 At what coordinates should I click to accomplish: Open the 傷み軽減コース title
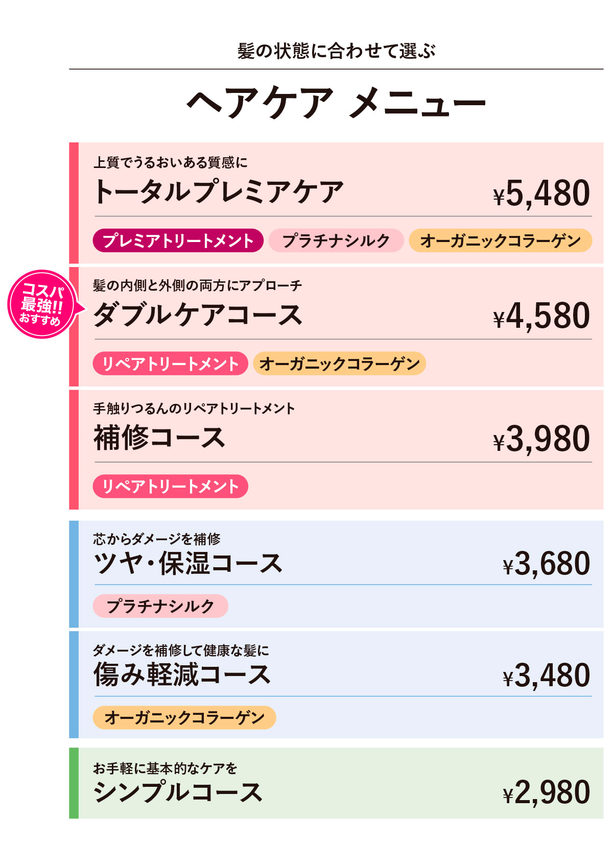coord(182,675)
